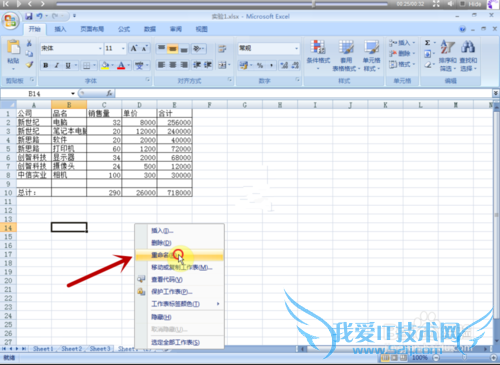Open the number format 常规 dropdown
Screen dimensions: 500x365
[x=296, y=49]
